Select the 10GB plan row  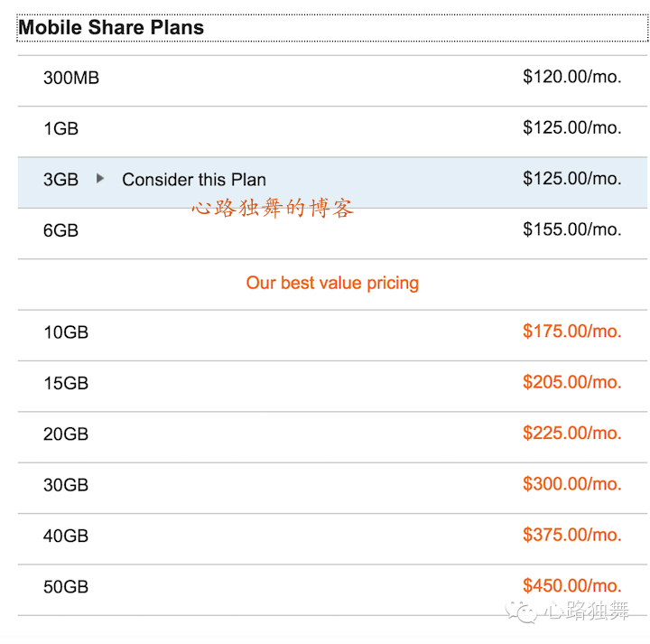[332, 335]
